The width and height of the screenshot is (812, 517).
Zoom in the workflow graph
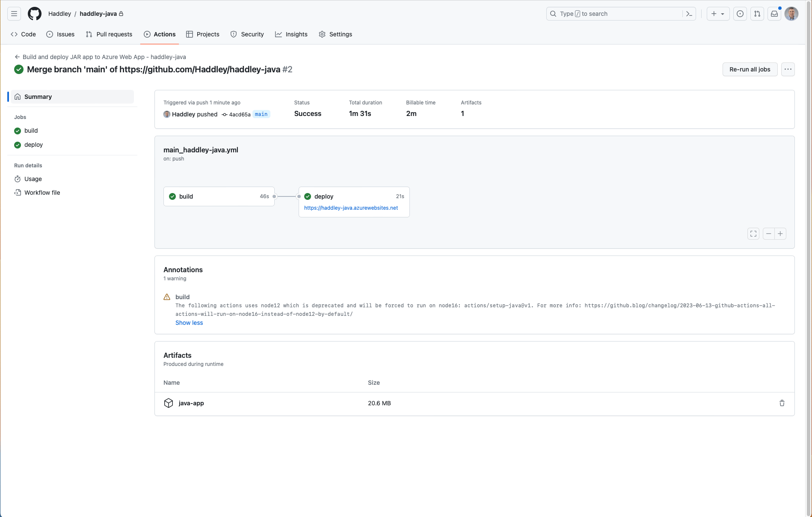pos(780,234)
